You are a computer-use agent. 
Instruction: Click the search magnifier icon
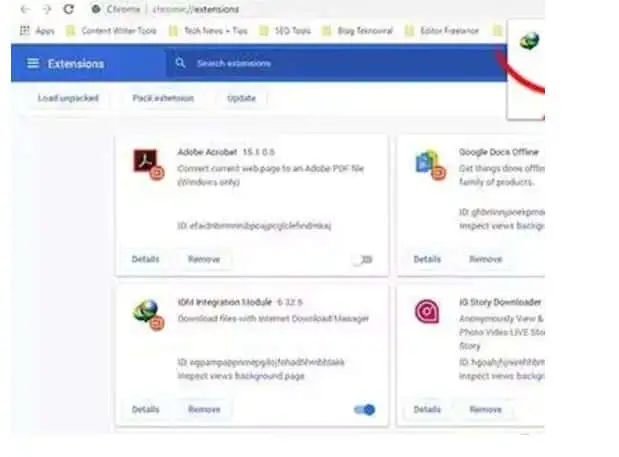click(x=180, y=63)
